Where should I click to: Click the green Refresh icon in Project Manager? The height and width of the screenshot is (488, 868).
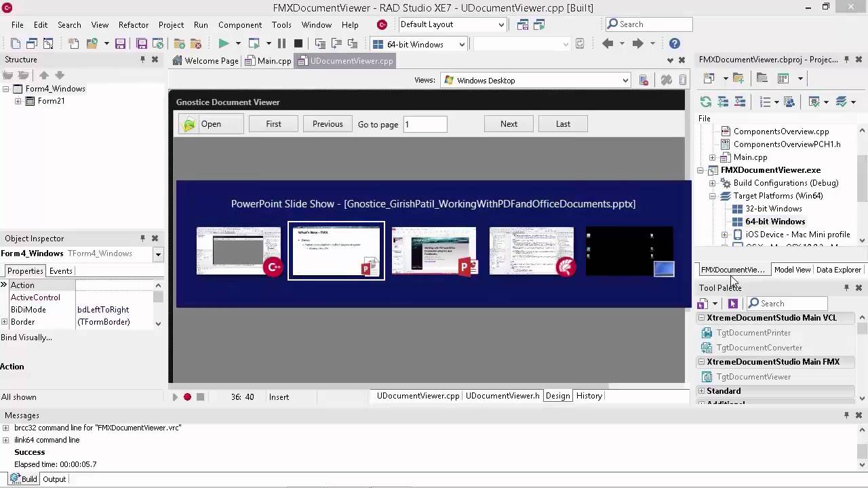[x=706, y=102]
